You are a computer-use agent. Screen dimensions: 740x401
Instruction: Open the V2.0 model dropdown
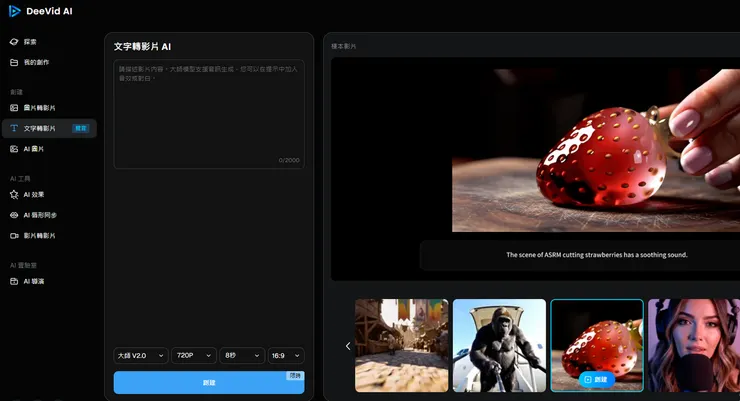tap(141, 356)
